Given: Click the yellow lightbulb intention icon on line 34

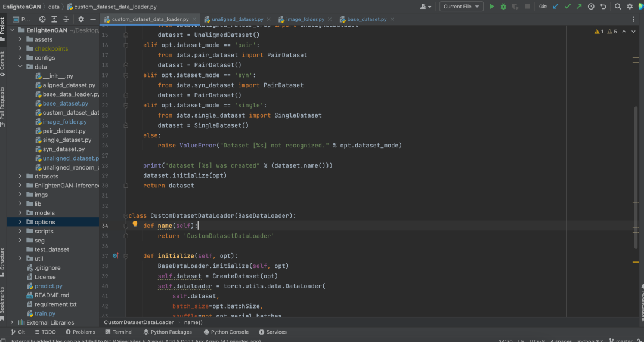Looking at the screenshot, I should point(135,224).
